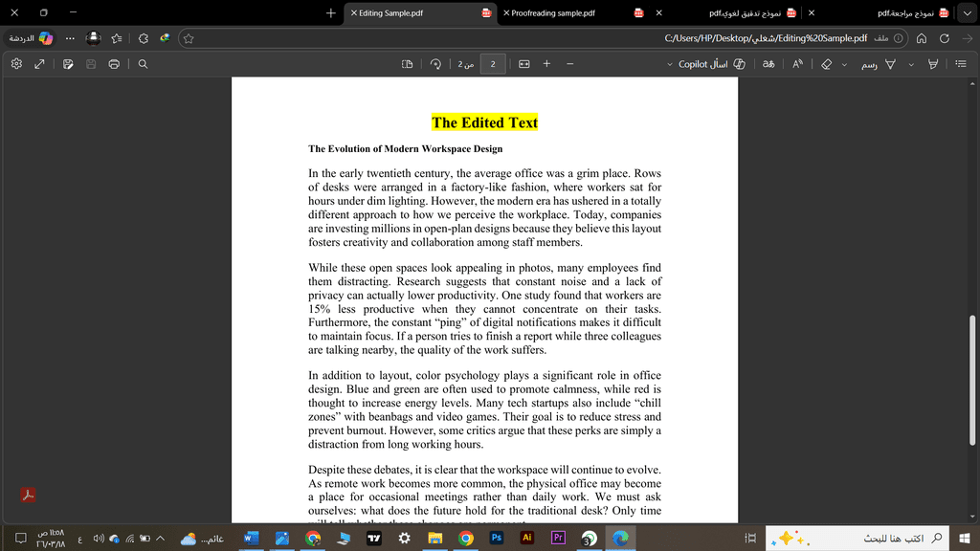Open PDF viewer settings gear
The width and height of the screenshot is (980, 551).
pyautogui.click(x=17, y=64)
